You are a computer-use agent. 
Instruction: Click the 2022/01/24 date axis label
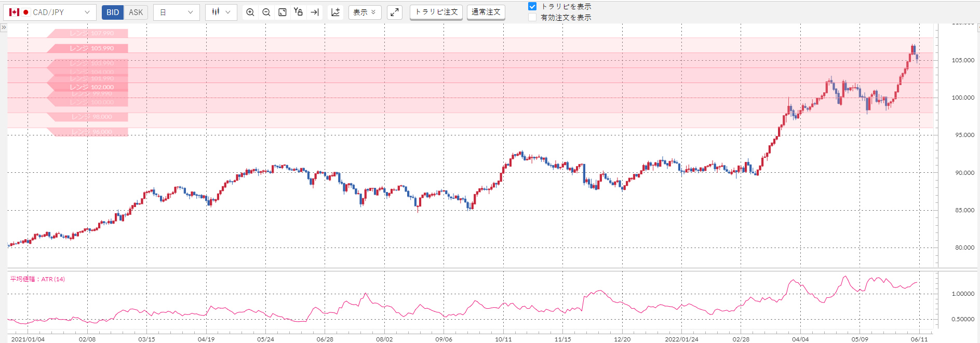(x=681, y=339)
